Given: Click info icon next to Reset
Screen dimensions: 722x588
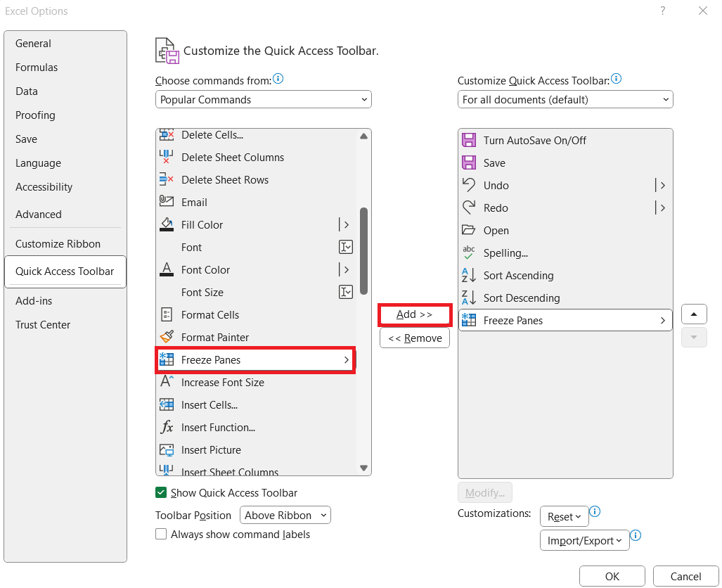Looking at the screenshot, I should (x=595, y=511).
